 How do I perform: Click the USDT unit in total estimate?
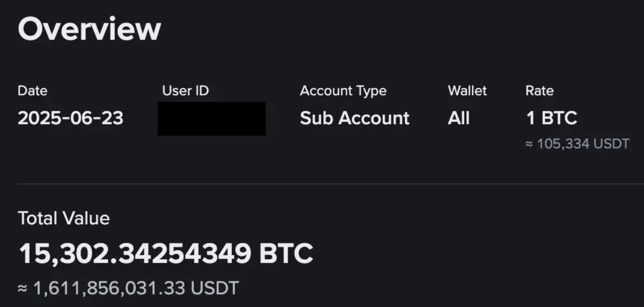215,288
